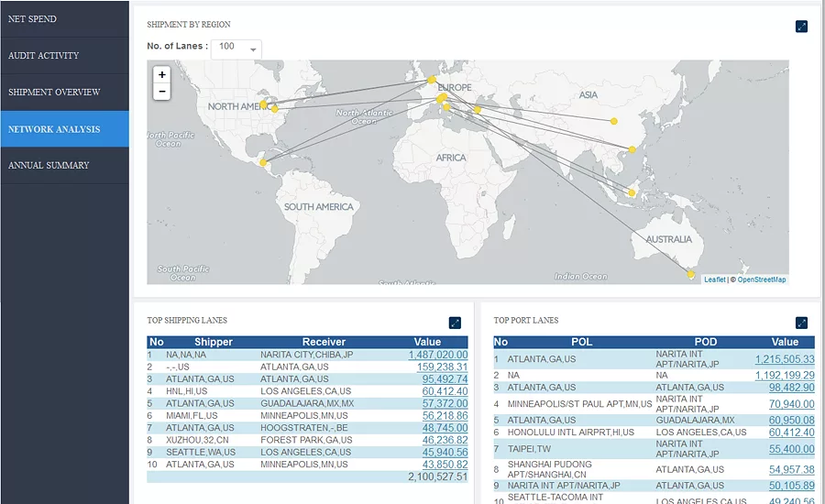Click the 43,850.82 value link
The height and width of the screenshot is (504, 825).
coord(445,465)
